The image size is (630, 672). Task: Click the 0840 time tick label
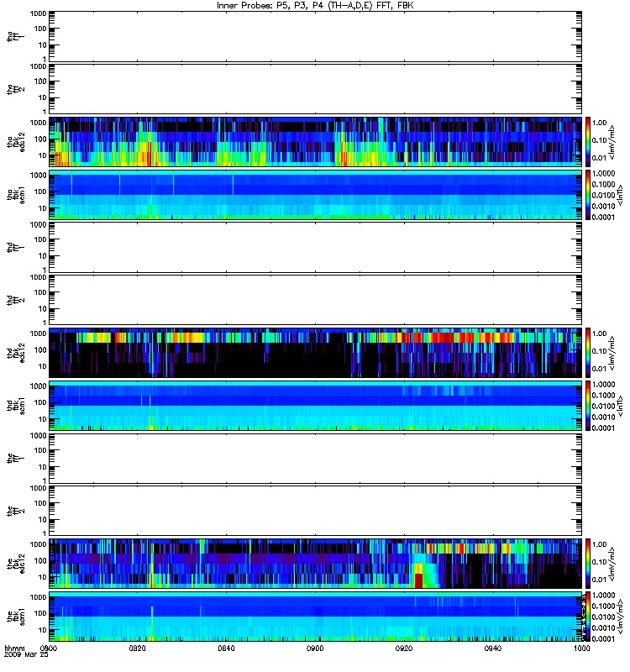click(x=226, y=648)
